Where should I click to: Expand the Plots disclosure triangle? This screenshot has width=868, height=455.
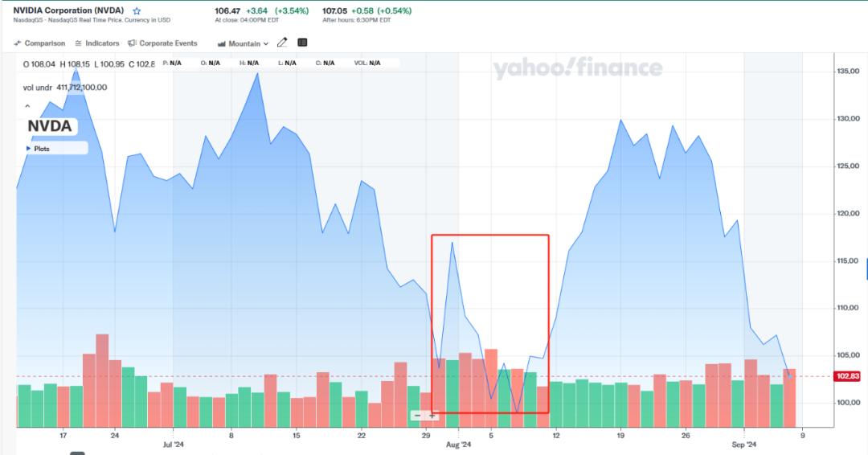click(x=29, y=149)
